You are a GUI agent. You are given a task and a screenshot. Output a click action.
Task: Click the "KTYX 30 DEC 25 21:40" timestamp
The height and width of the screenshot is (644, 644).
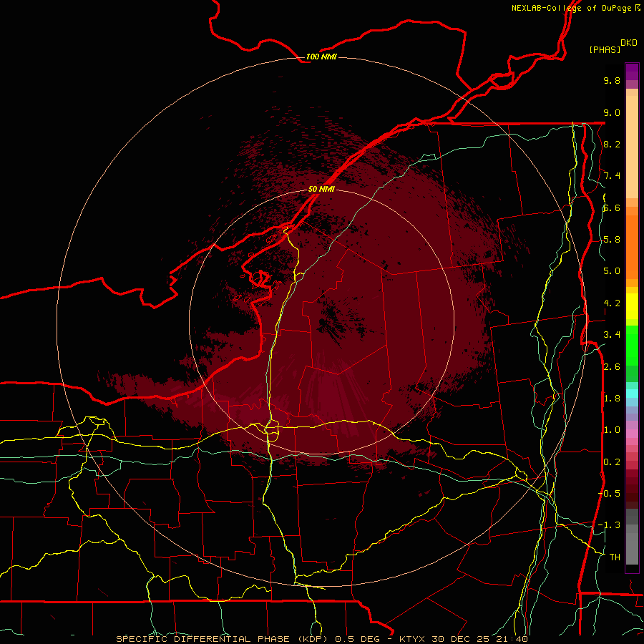(x=463, y=639)
